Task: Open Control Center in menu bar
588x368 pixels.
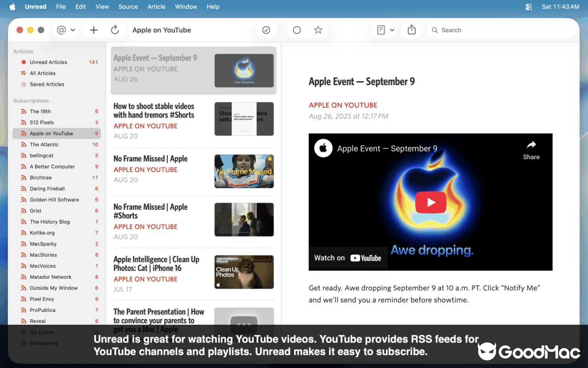Action: pyautogui.click(x=529, y=6)
